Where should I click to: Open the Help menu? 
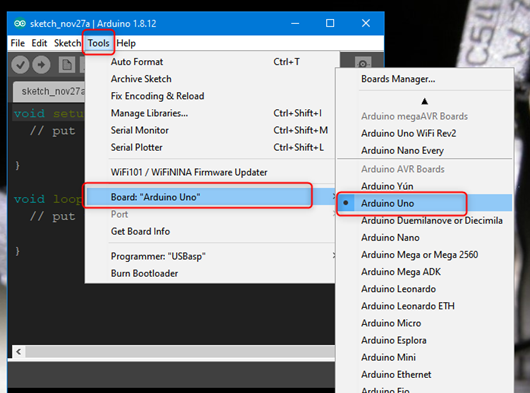(126, 43)
